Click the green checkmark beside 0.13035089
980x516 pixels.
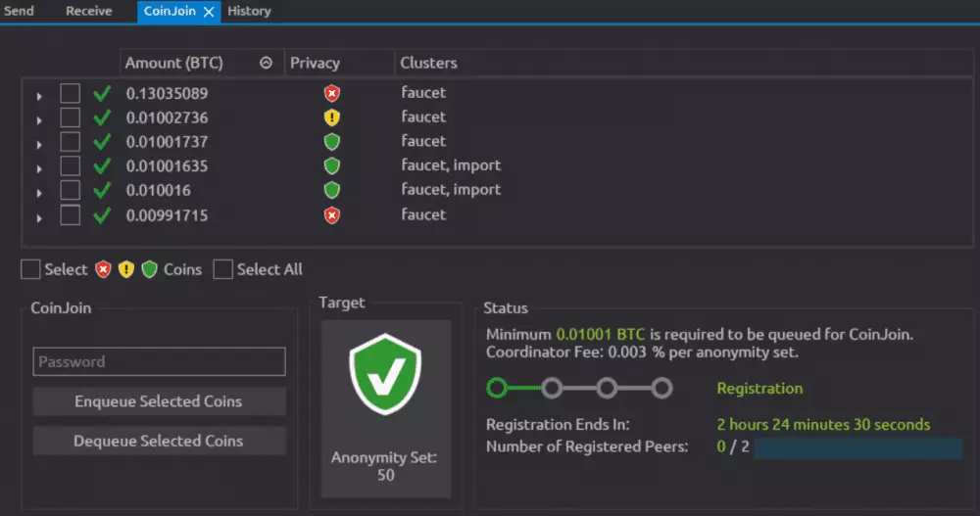(102, 94)
